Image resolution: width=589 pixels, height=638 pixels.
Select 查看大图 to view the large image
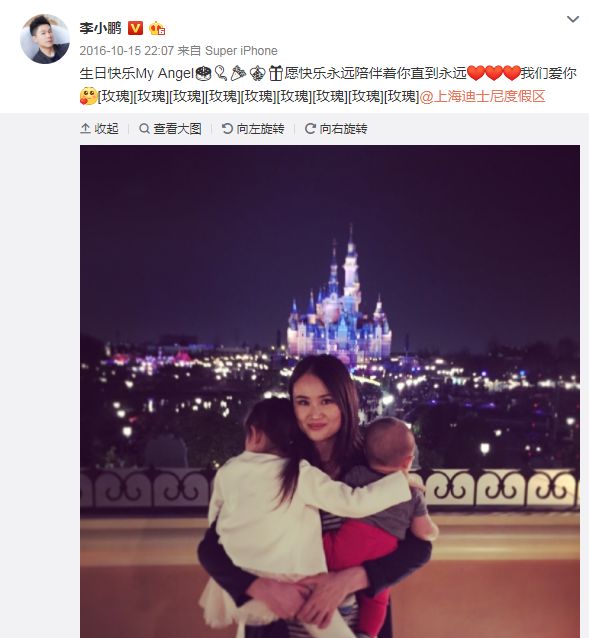(x=177, y=129)
